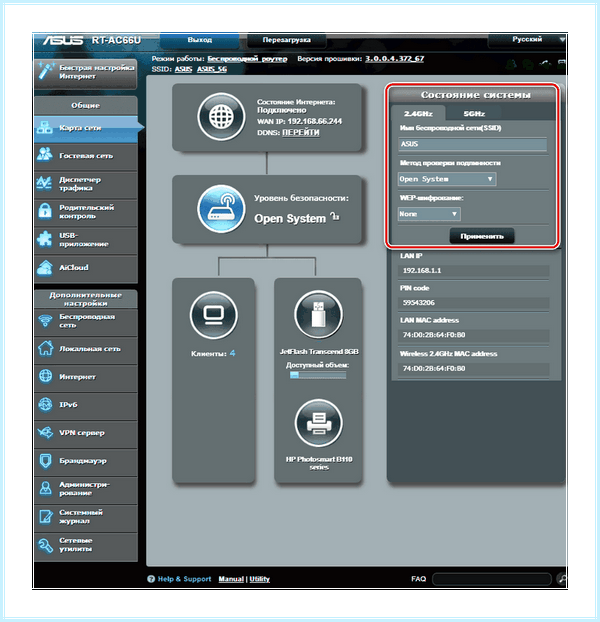Open IPv6 settings icon
600x622 pixels.
tap(45, 405)
